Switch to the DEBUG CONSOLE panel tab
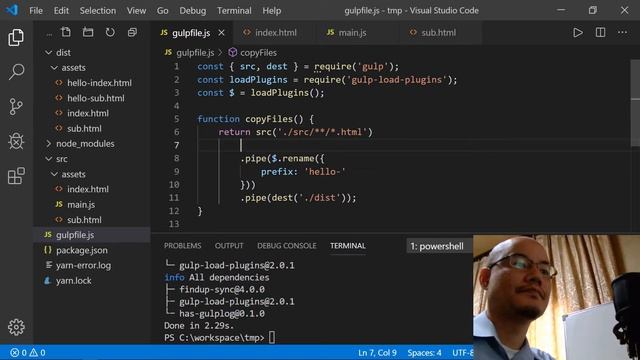 [287, 246]
